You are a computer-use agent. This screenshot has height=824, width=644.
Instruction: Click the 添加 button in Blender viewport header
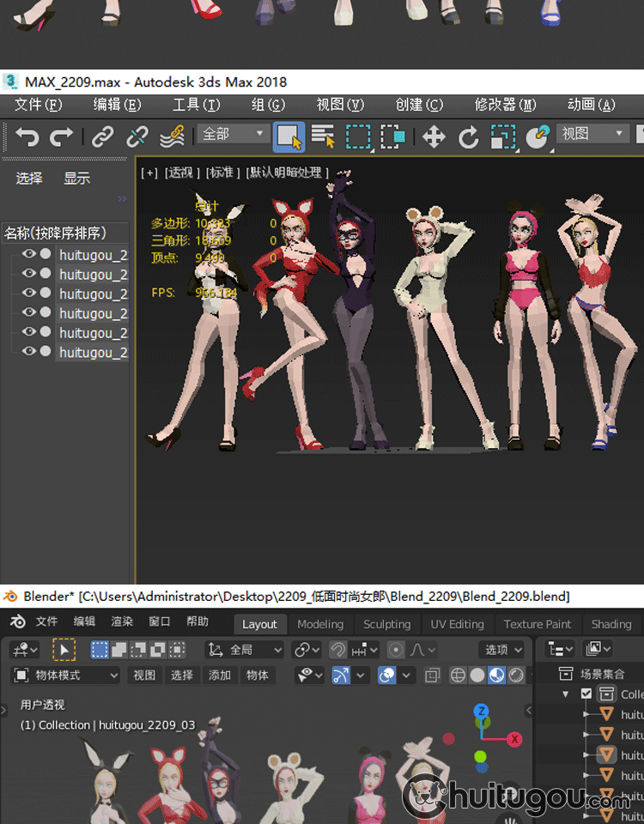click(220, 676)
